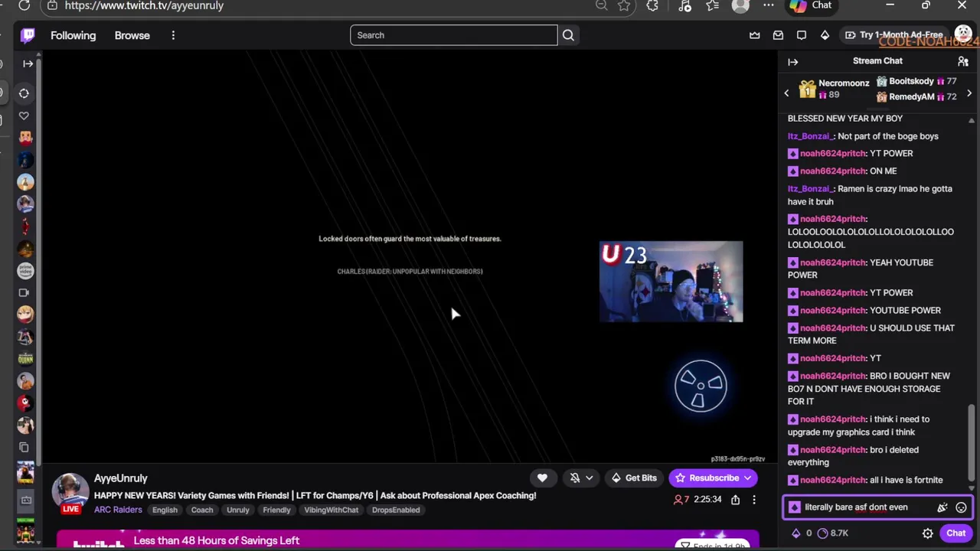Click Try 1-Month Ad-Free button
This screenshot has height=551, width=980.
[x=893, y=35]
